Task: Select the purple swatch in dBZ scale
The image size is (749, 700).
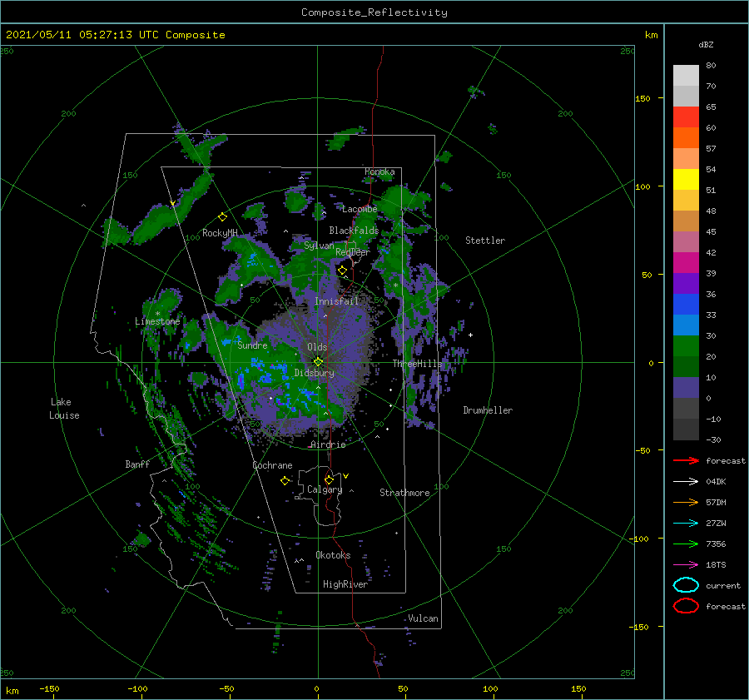Action: coord(686,283)
